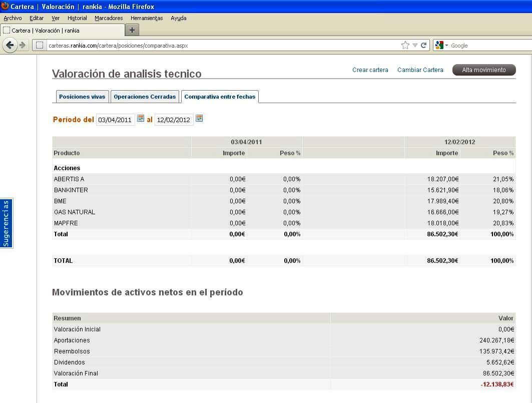Open the Archivo menu
The width and height of the screenshot is (532, 403).
click(x=13, y=18)
